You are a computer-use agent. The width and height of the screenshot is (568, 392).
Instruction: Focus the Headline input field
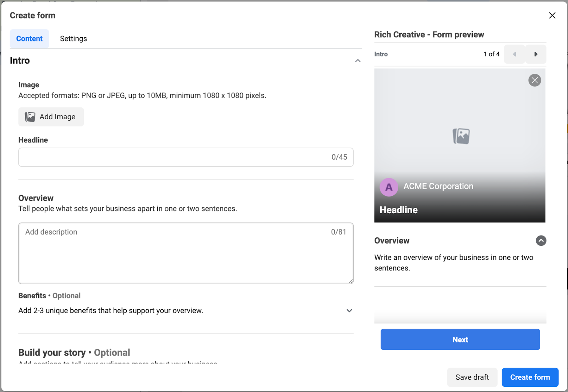pyautogui.click(x=174, y=157)
